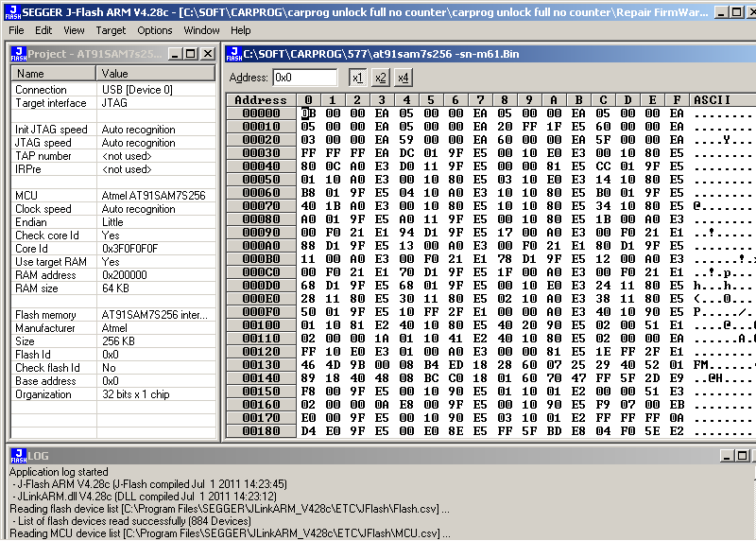The width and height of the screenshot is (756, 541).
Task: Click the Address input field
Action: [304, 78]
